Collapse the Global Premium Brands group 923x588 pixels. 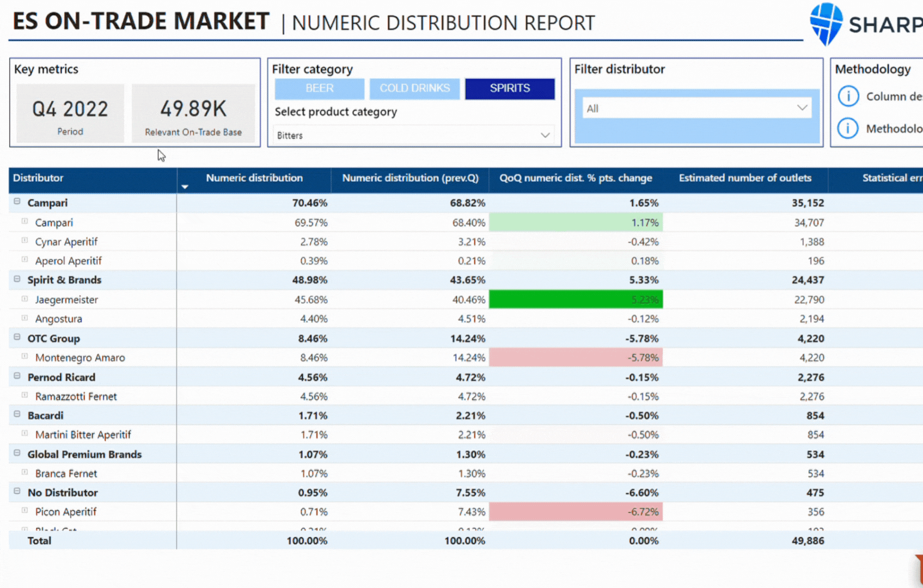pos(17,453)
